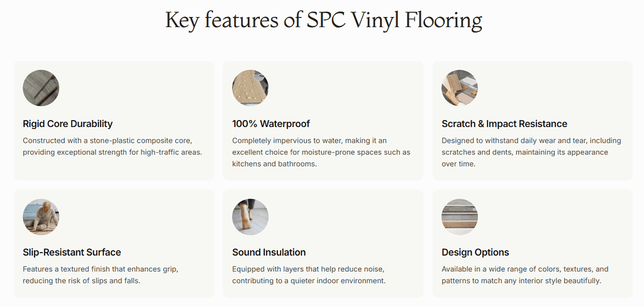The height and width of the screenshot is (306, 644).
Task: Click the Design Options circular image
Action: coord(460,217)
